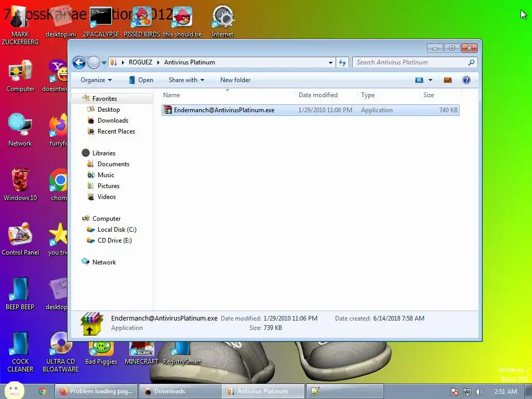The height and width of the screenshot is (399, 532).
Task: Select Network desktop icon
Action: tap(20, 130)
